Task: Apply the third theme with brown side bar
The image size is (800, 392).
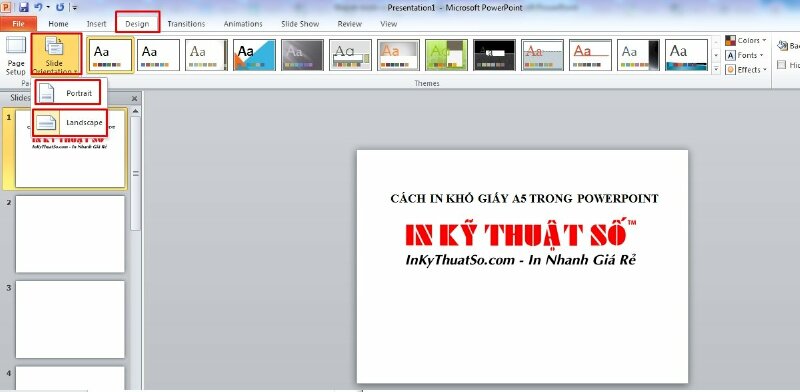Action: (206, 55)
